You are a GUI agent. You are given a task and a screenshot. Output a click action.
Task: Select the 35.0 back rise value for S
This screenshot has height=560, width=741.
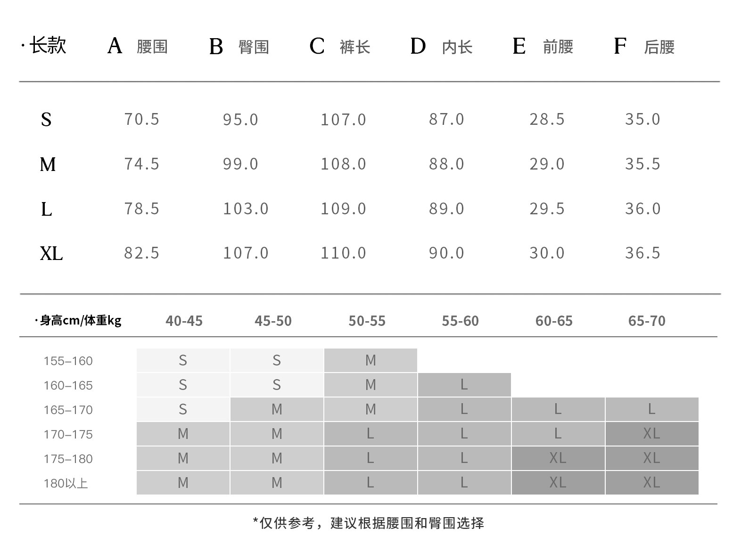(643, 119)
